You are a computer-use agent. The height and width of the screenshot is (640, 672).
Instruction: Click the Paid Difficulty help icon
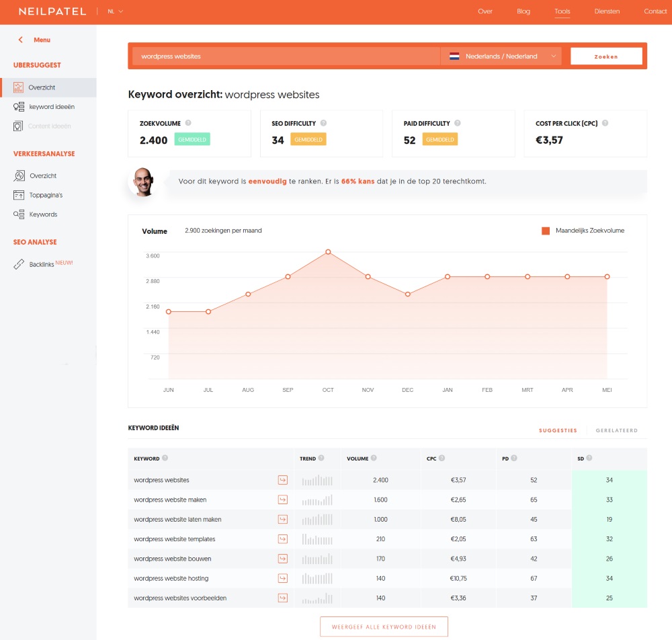click(x=458, y=123)
